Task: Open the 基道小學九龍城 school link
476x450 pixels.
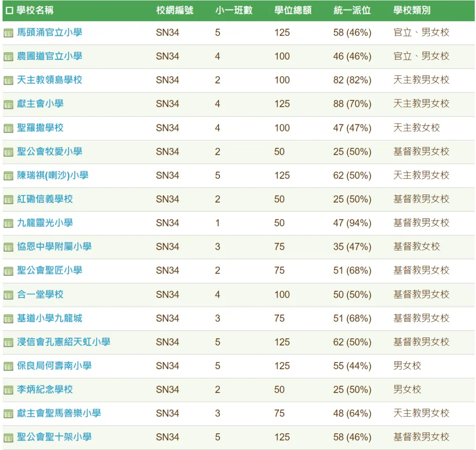Action: [49, 318]
